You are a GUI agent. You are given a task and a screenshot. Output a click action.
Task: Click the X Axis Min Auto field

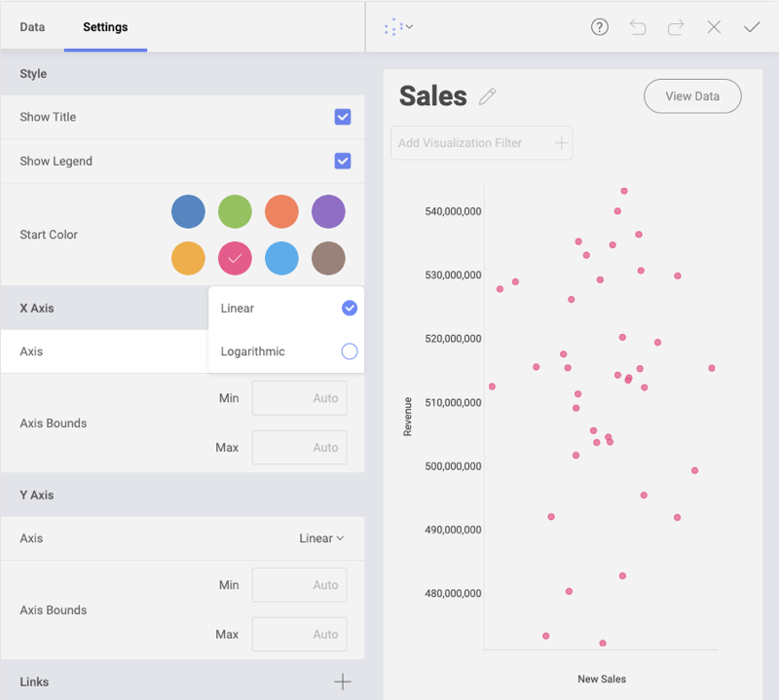coord(299,397)
